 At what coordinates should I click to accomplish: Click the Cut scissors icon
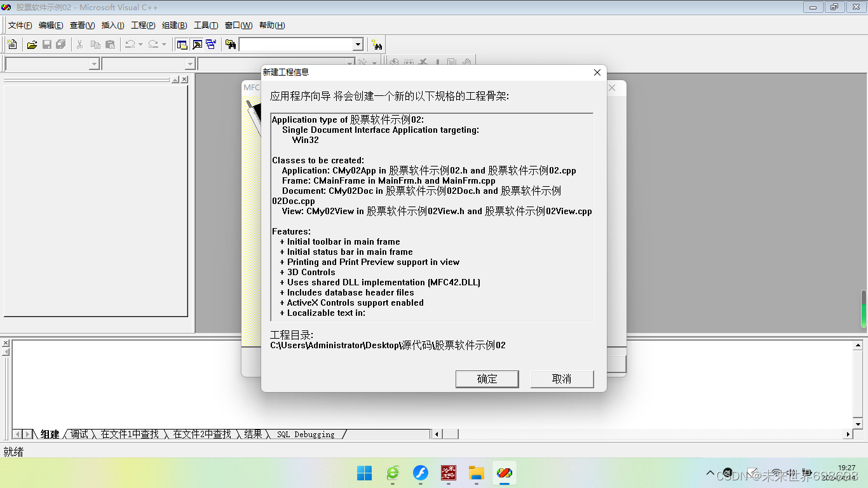[80, 44]
